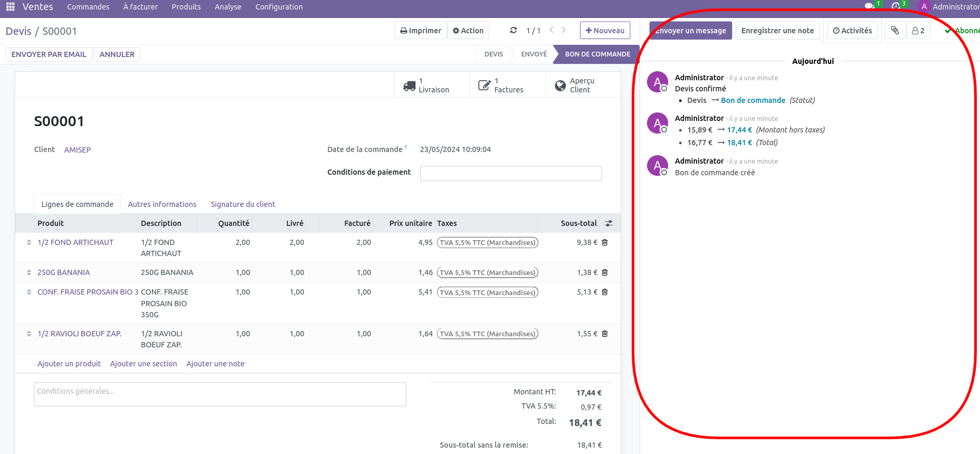Click TVA tag on 250G BANANIA row
This screenshot has height=454, width=980.
point(488,272)
